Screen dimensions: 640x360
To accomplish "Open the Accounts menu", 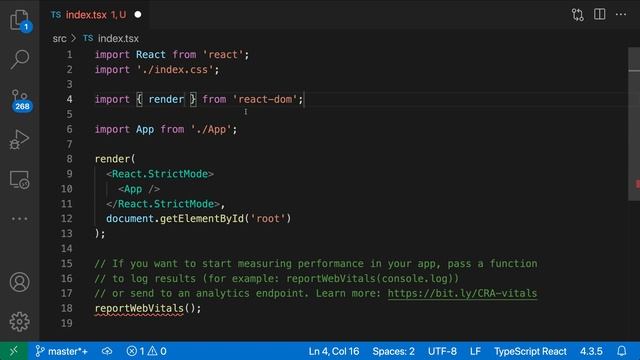I will coord(20,282).
